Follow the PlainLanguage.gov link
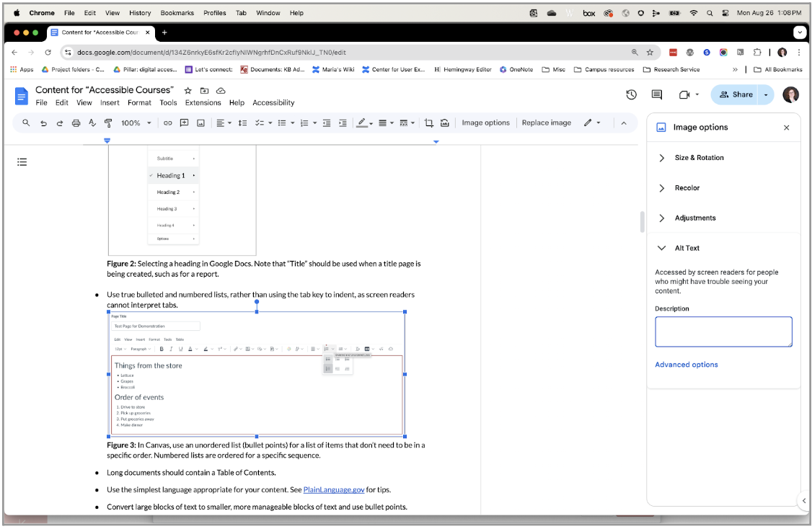Screen dimensions: 812x529 click(333, 490)
